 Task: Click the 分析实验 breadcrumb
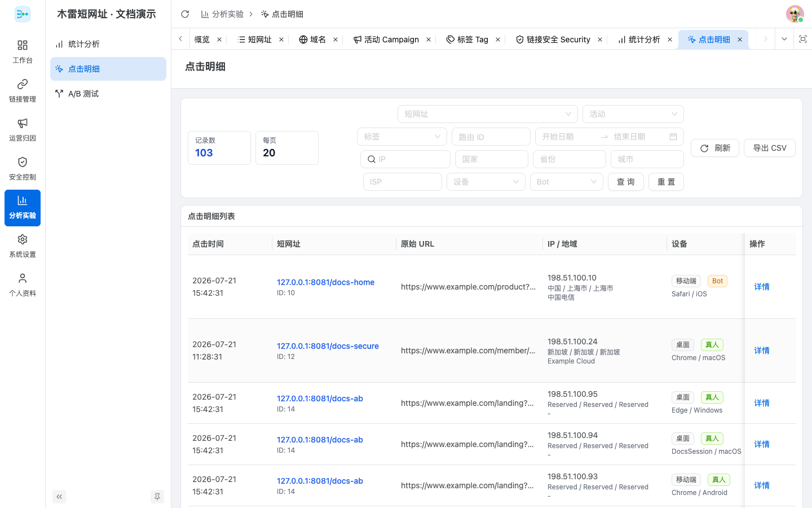coord(222,14)
